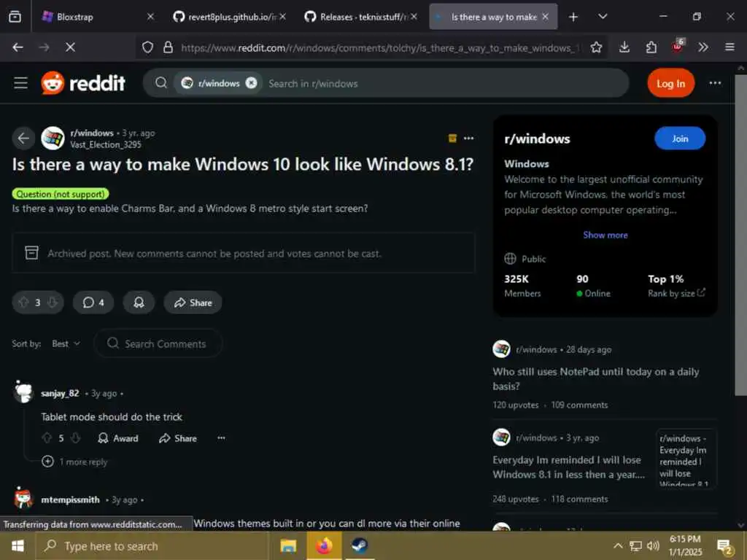Screen dimensions: 747x560
Task: Open Steam from the taskbar
Action: [x=360, y=545]
